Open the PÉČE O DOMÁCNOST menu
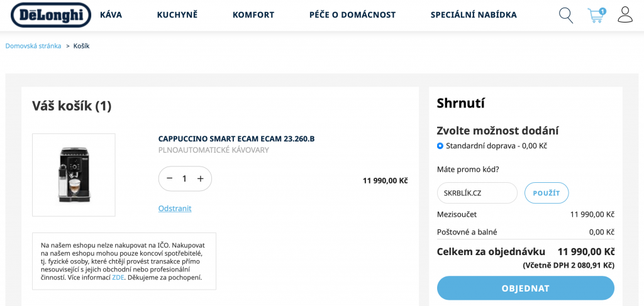 352,15
